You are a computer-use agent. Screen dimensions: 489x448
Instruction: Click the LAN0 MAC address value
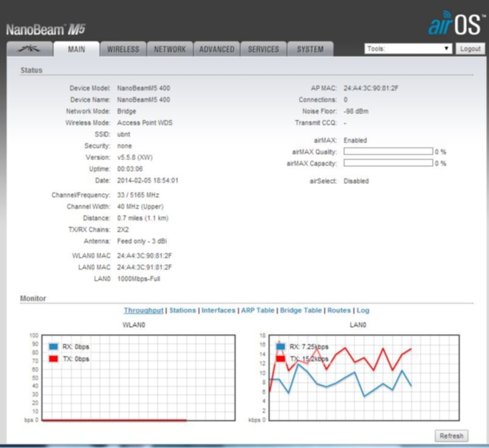pyautogui.click(x=145, y=268)
